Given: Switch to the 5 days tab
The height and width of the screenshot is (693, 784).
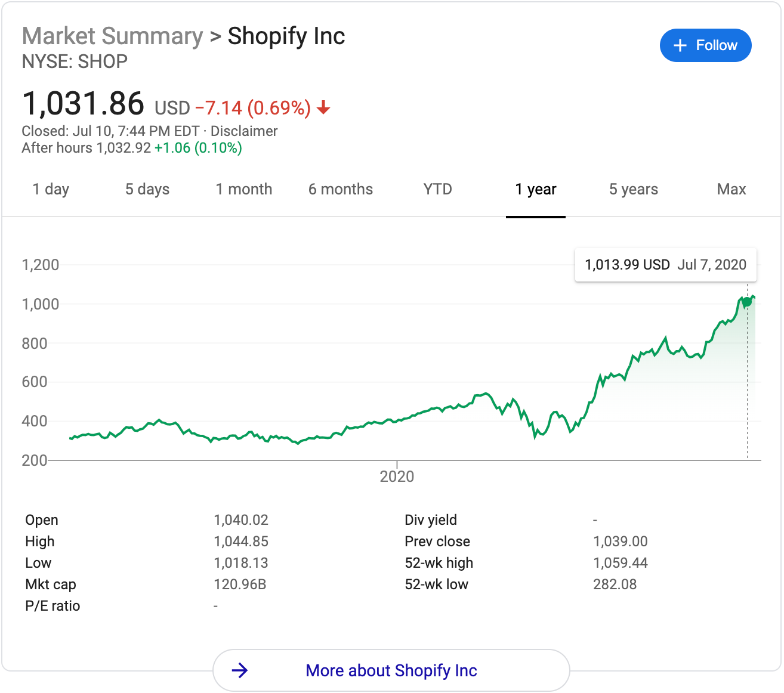Looking at the screenshot, I should coord(147,189).
